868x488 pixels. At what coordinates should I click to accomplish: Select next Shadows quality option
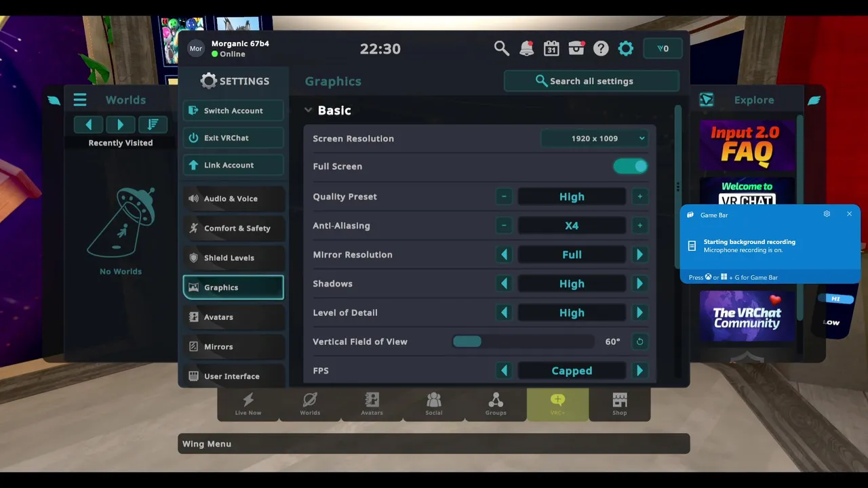[639, 284]
